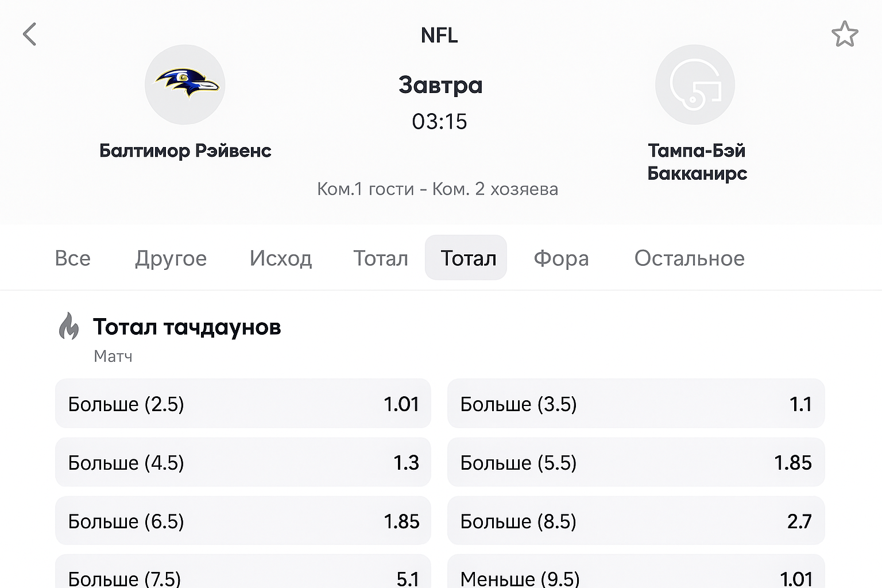The image size is (882, 588).
Task: Choose the Больше (8.5) bet at 2.7
Action: pyautogui.click(x=636, y=521)
